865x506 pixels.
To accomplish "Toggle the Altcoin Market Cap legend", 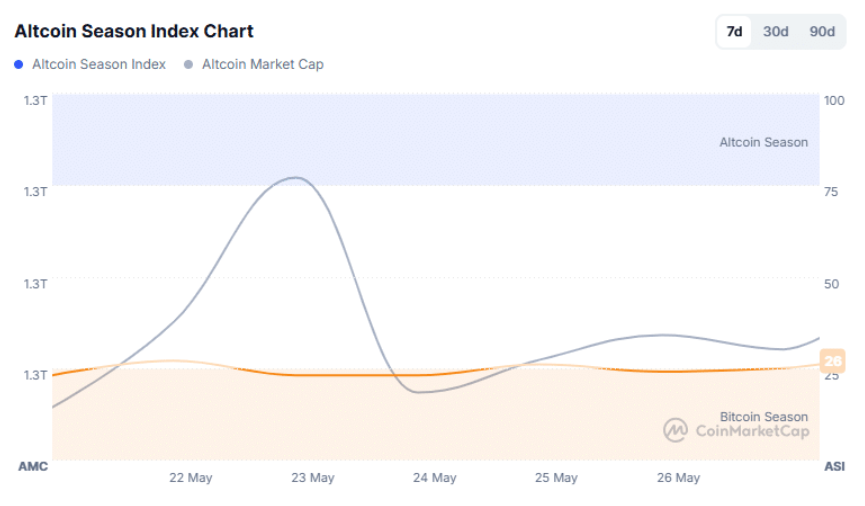I will tap(262, 64).
